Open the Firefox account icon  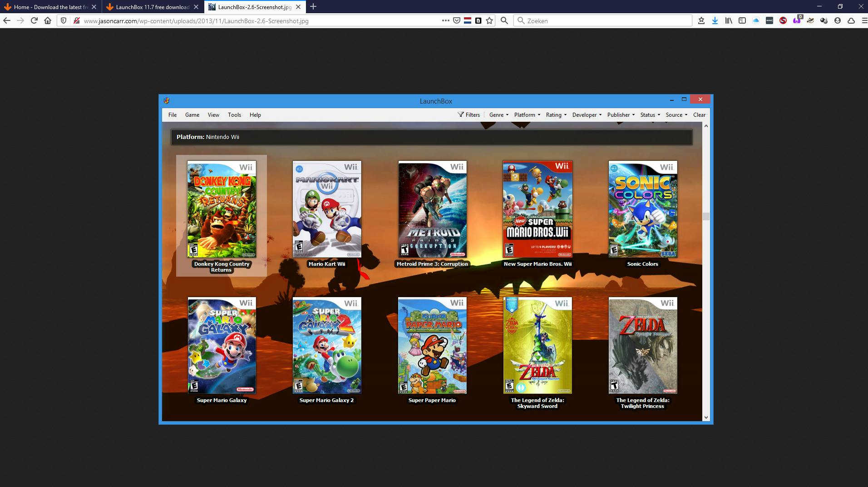tap(838, 20)
